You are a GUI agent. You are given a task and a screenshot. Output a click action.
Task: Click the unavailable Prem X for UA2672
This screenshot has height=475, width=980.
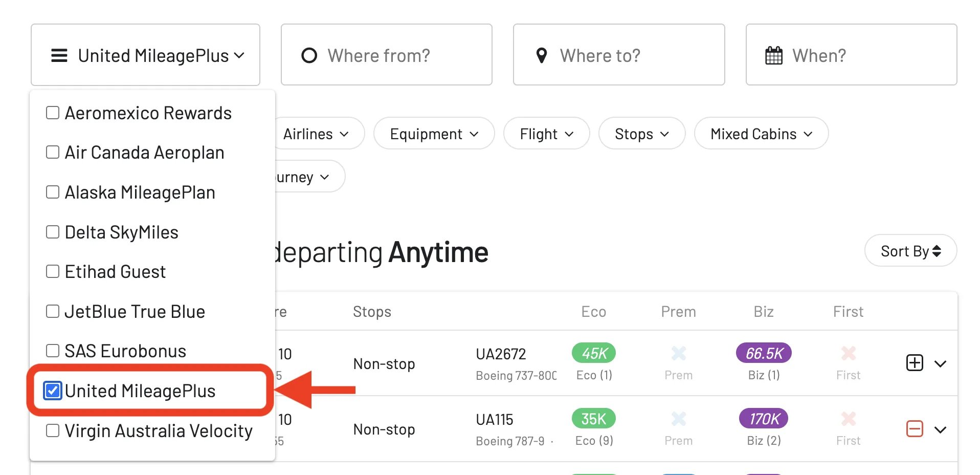[679, 353]
